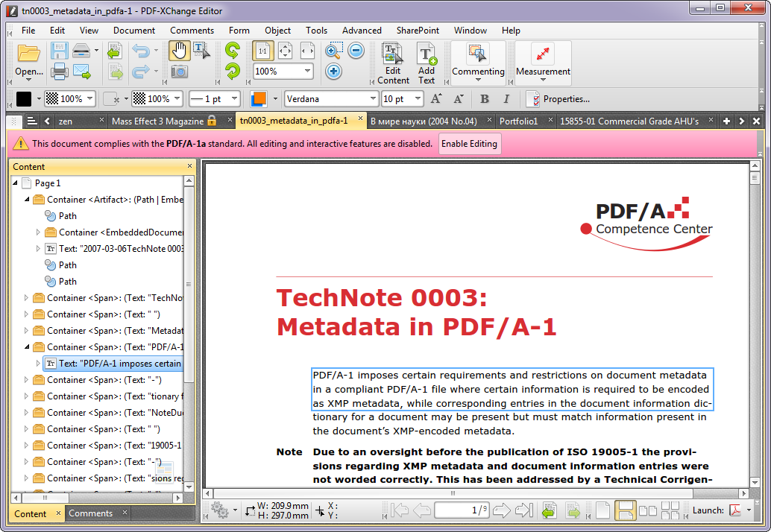Rotate page with top green arrow
Screen dimensions: 771x532
click(x=233, y=51)
